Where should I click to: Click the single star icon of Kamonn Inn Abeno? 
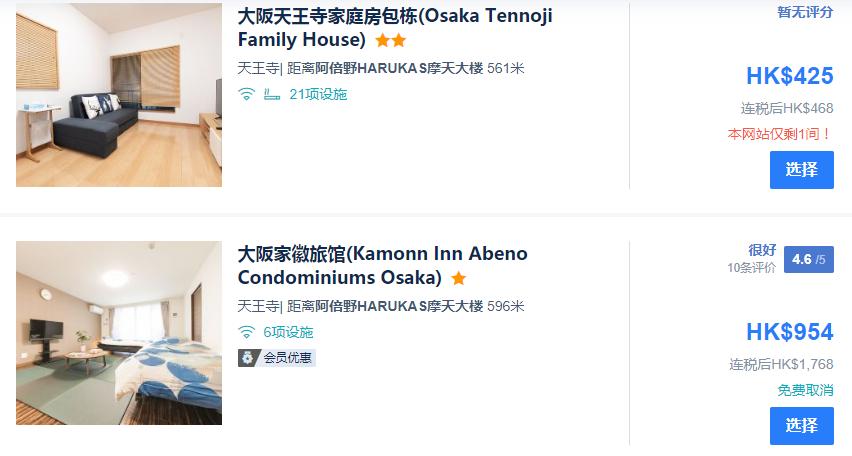(x=458, y=279)
